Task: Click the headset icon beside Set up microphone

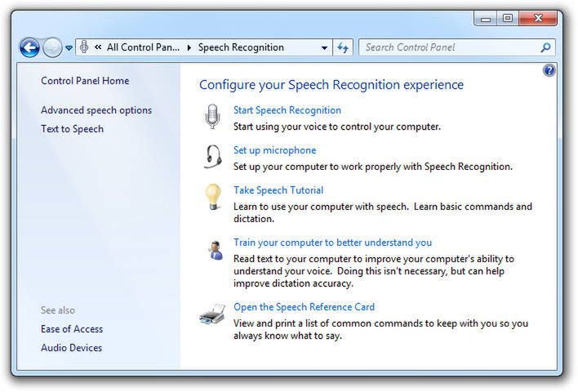Action: [x=213, y=157]
